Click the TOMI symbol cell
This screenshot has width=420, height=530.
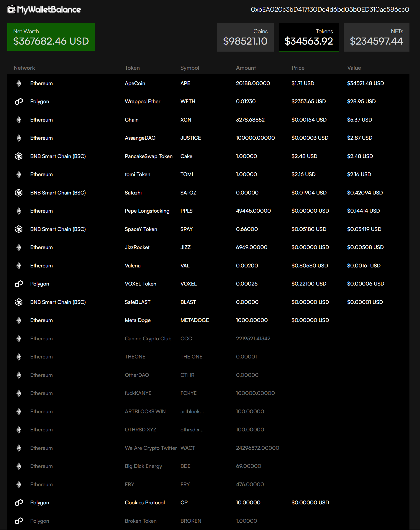tap(187, 175)
